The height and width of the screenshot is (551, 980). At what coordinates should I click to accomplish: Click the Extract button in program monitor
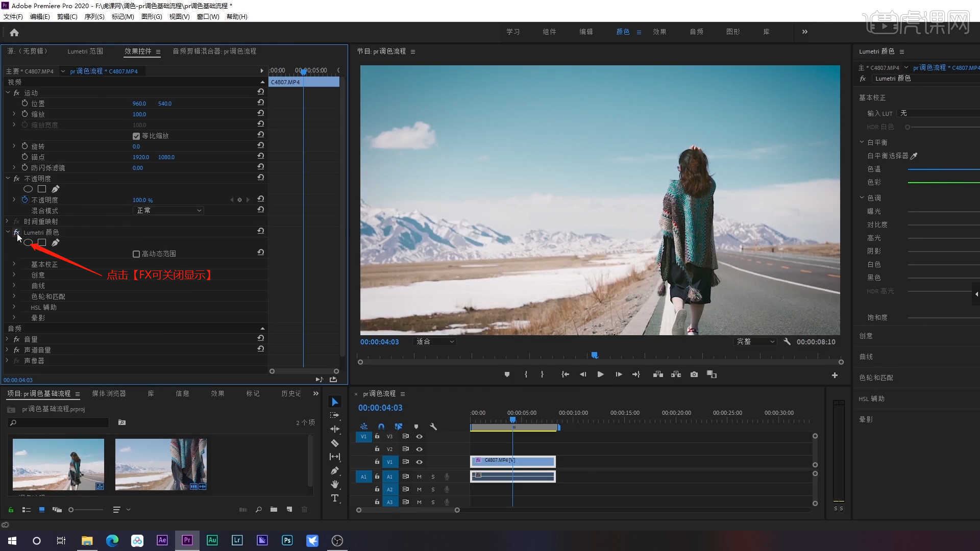(x=676, y=374)
